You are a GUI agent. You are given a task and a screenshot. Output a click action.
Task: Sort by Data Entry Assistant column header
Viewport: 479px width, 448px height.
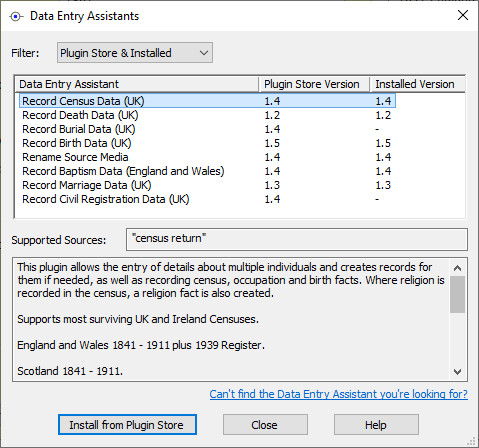(x=137, y=84)
